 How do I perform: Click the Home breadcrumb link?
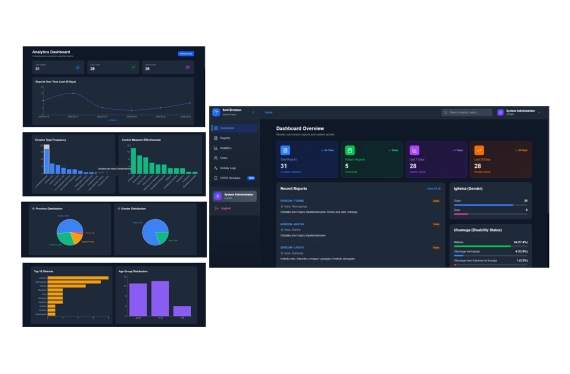point(269,113)
